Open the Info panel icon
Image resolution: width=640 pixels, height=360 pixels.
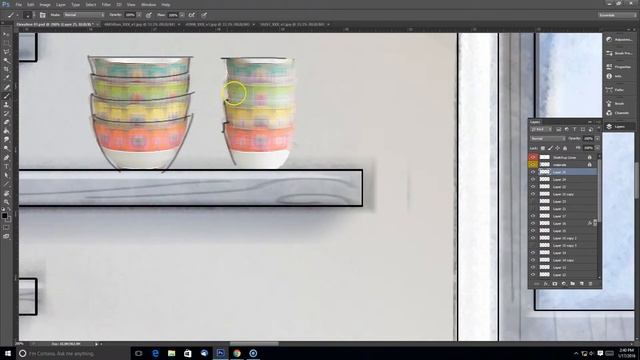point(609,76)
